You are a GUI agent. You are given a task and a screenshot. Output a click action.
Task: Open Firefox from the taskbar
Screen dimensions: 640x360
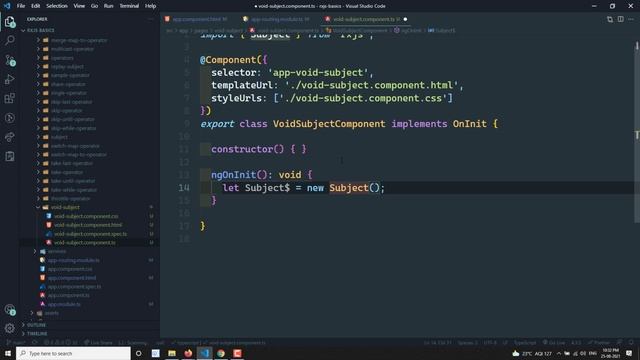click(188, 353)
